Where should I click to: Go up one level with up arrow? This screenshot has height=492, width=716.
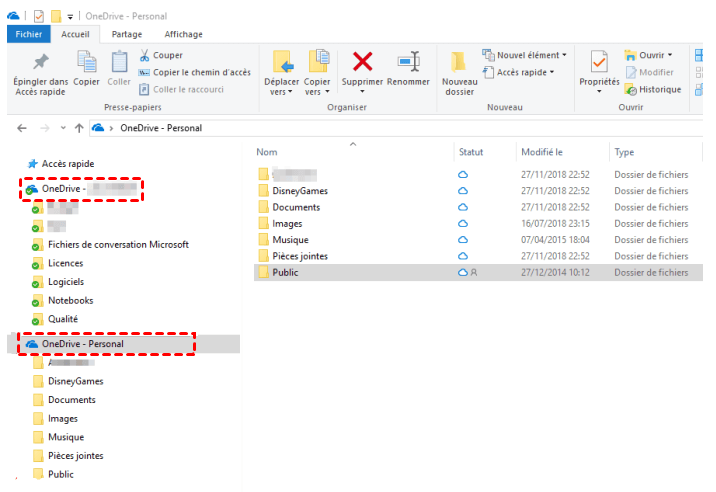pos(79,128)
